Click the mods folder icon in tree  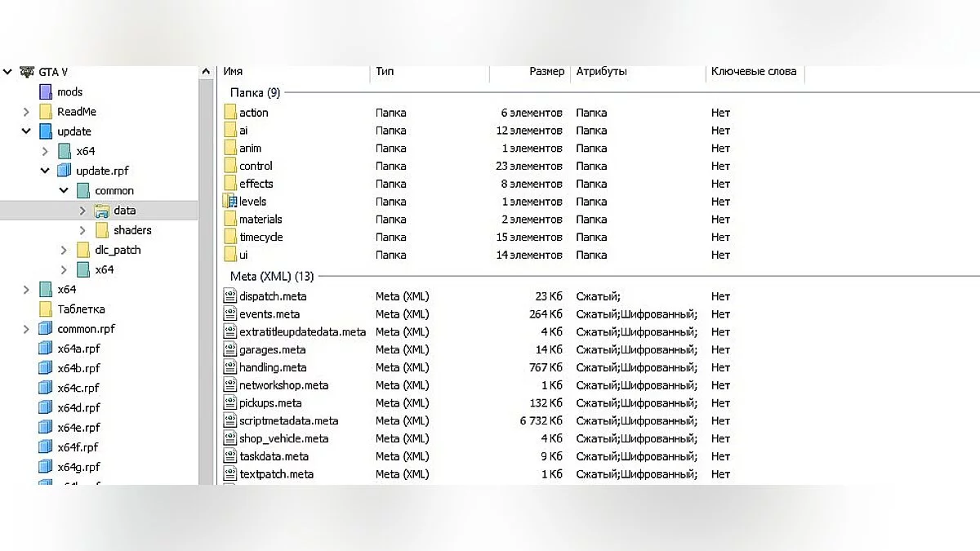click(x=46, y=92)
